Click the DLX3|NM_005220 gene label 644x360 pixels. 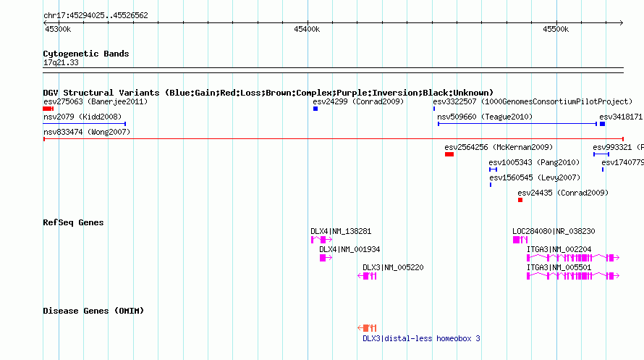click(393, 267)
